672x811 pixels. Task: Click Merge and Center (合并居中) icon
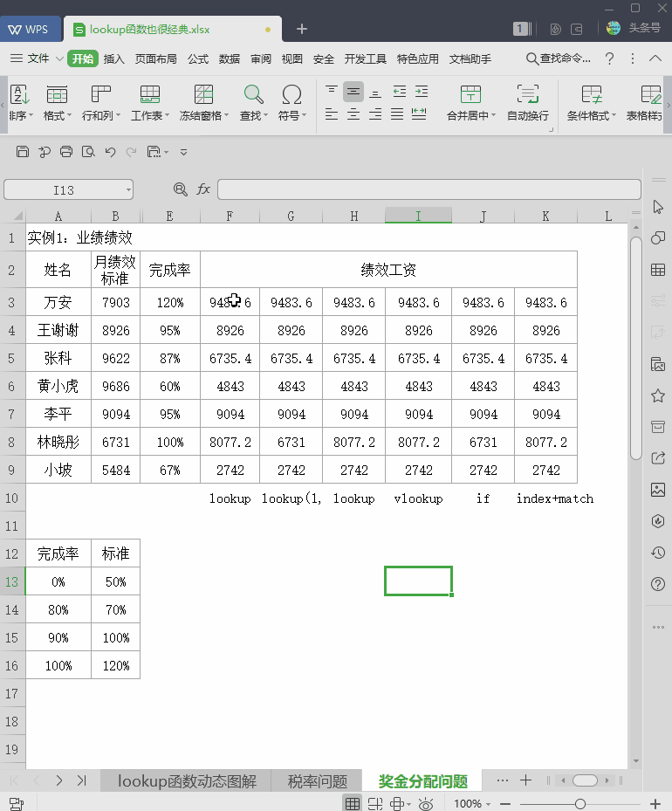click(x=470, y=94)
